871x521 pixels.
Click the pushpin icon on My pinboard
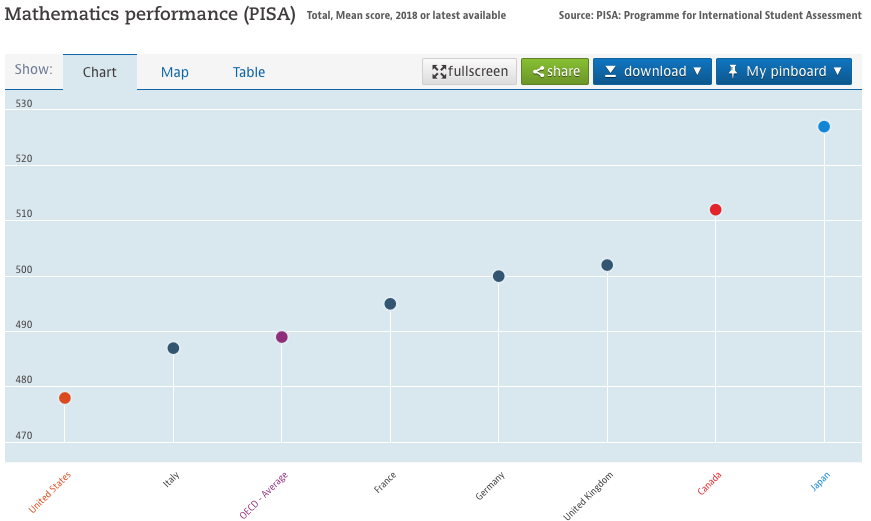coord(733,71)
